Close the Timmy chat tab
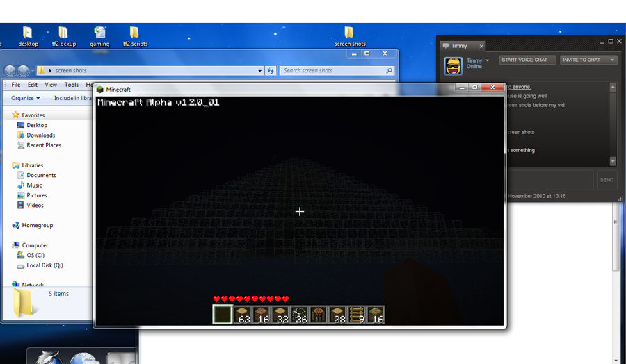 click(x=481, y=47)
